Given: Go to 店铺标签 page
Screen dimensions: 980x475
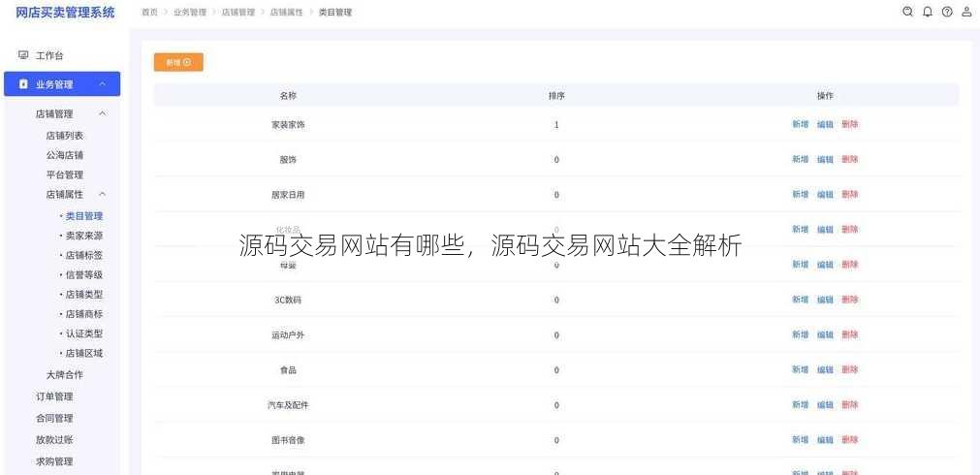Looking at the screenshot, I should (x=83, y=255).
